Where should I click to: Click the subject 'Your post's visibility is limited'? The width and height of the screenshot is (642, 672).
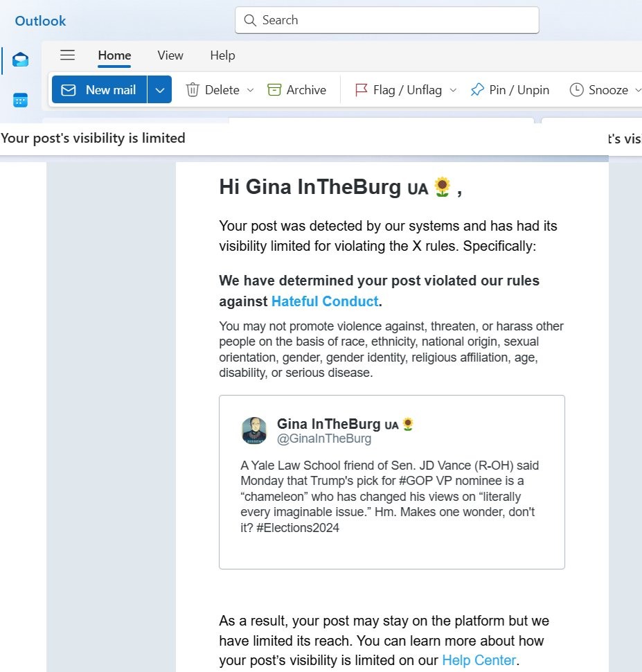pos(93,138)
